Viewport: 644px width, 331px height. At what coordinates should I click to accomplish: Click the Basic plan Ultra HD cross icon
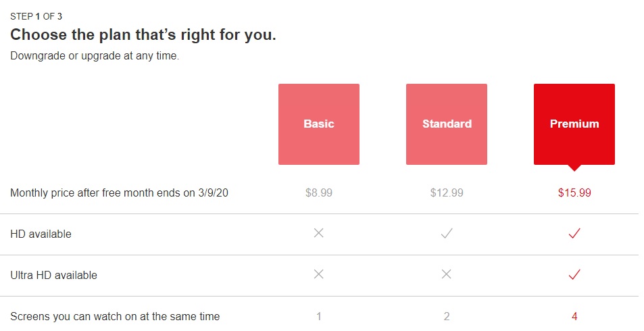319,274
